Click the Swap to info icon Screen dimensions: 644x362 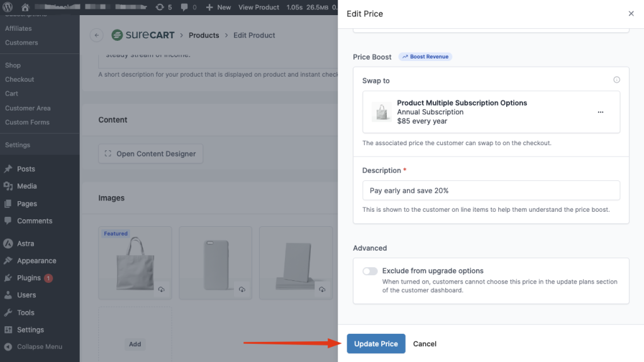[x=616, y=80]
